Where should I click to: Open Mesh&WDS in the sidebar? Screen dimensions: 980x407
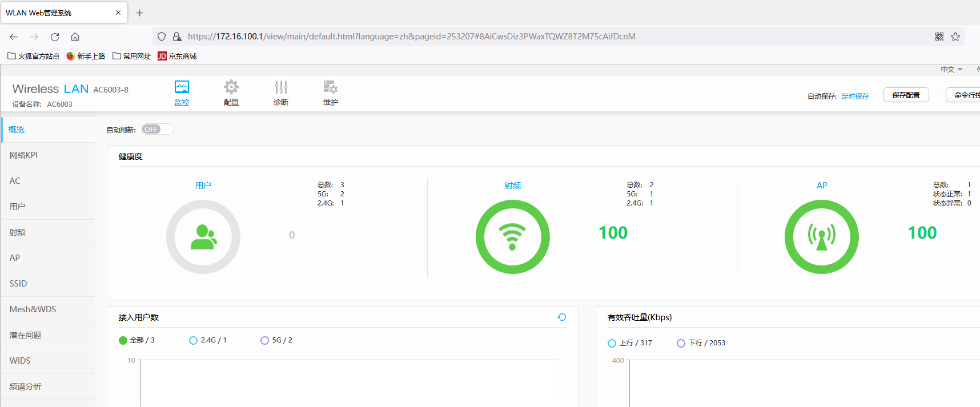coord(33,309)
